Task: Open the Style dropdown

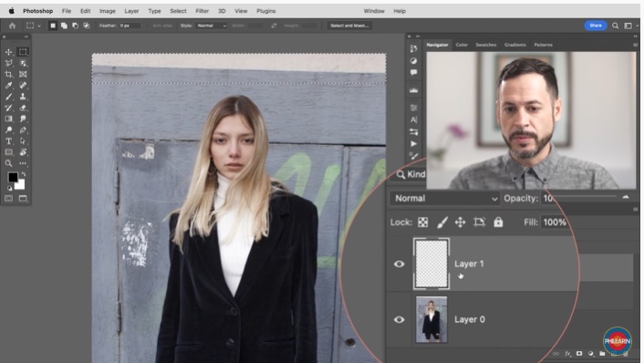Action: coord(211,26)
